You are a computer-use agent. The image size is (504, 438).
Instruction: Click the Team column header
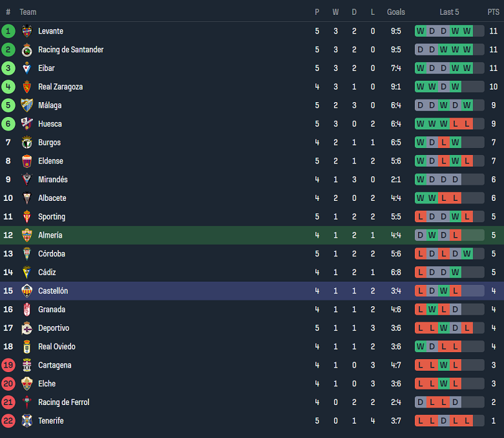(x=28, y=12)
